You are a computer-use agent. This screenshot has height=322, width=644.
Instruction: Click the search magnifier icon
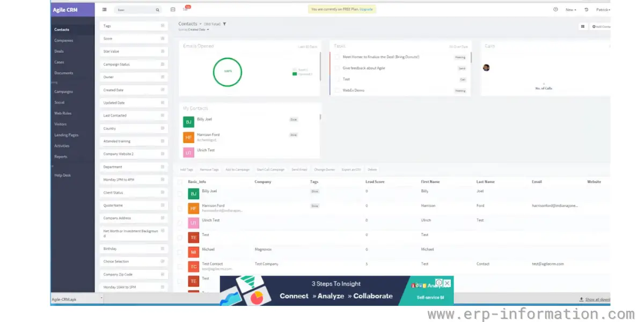[x=157, y=10]
